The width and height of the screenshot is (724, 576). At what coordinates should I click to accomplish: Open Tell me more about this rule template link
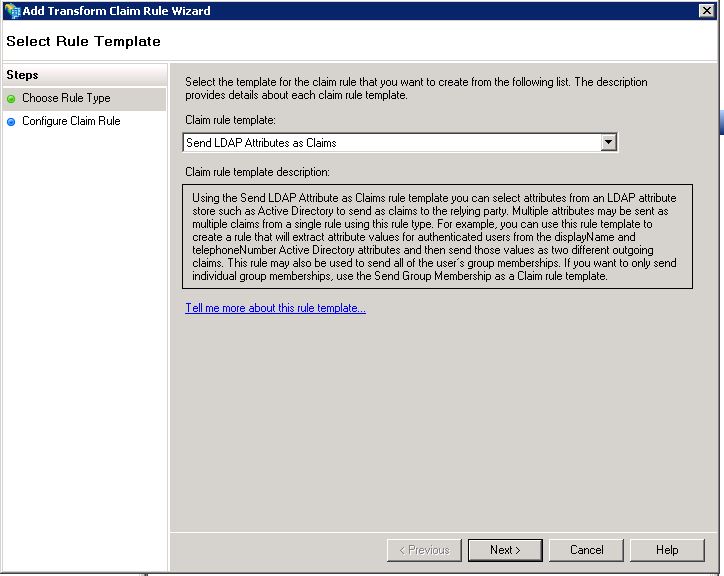(x=275, y=308)
